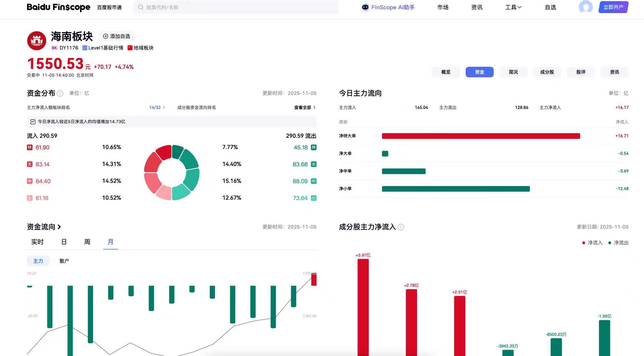This screenshot has height=356, width=644.
Task: Click the user avatar icon
Action: [x=585, y=7]
